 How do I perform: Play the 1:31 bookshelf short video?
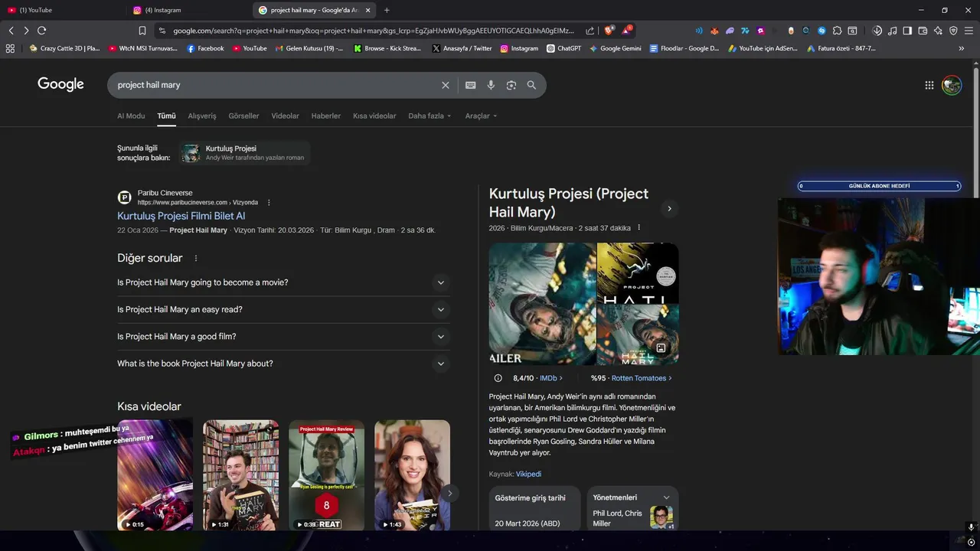pyautogui.click(x=240, y=474)
